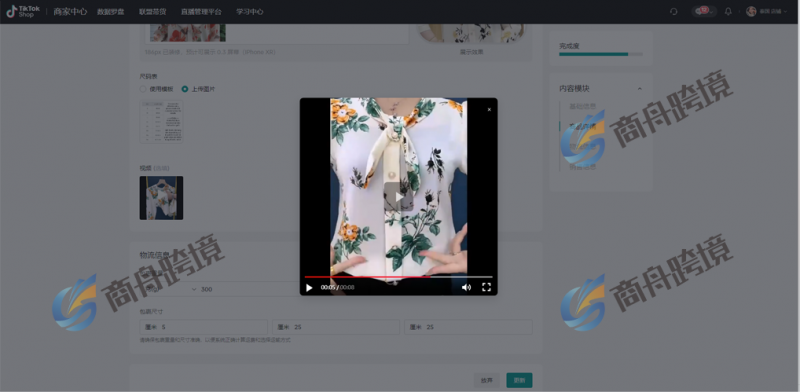Click the 更新 button
This screenshot has height=392, width=800.
519,380
